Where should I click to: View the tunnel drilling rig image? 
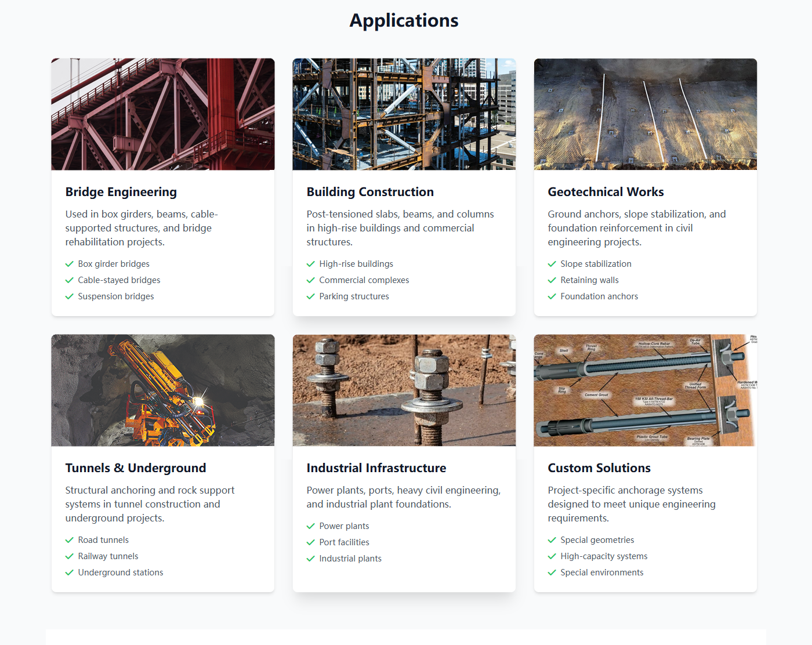click(163, 390)
